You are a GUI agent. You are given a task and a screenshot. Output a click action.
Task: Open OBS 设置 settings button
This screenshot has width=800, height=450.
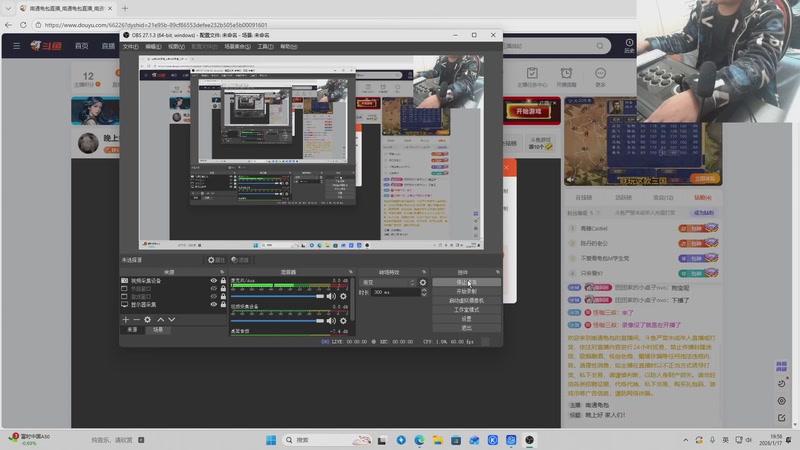[x=466, y=319]
